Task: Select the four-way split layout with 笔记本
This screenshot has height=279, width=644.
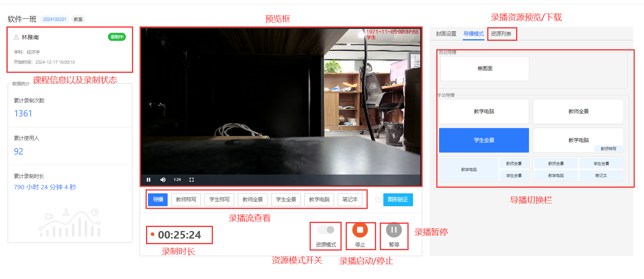Action: 578,169
